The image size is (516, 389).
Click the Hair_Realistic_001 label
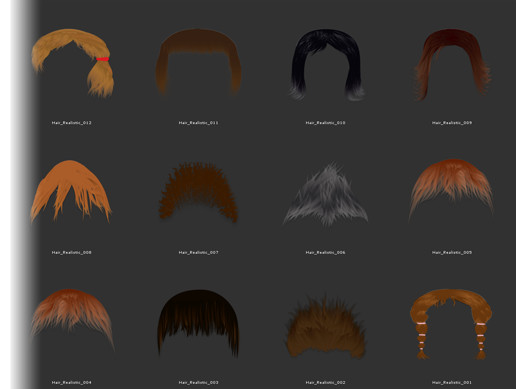[x=452, y=382]
